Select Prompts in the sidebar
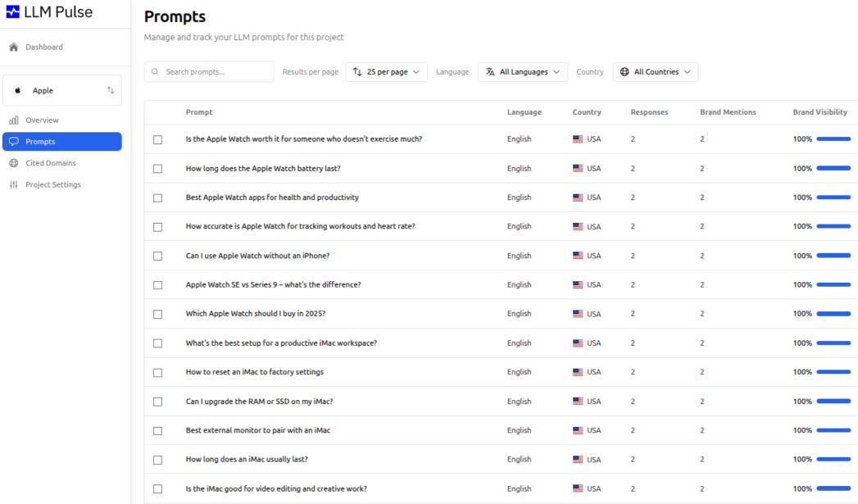 pos(61,142)
